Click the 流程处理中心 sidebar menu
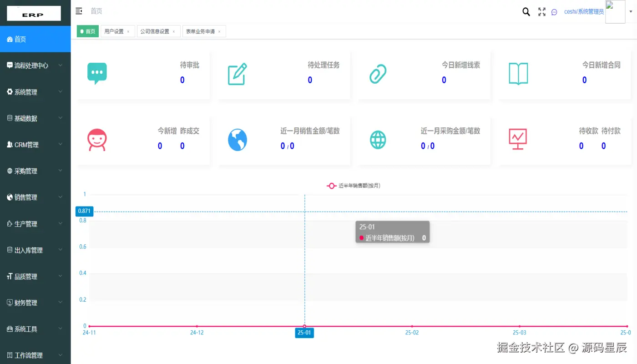This screenshot has height=364, width=637. (35, 66)
